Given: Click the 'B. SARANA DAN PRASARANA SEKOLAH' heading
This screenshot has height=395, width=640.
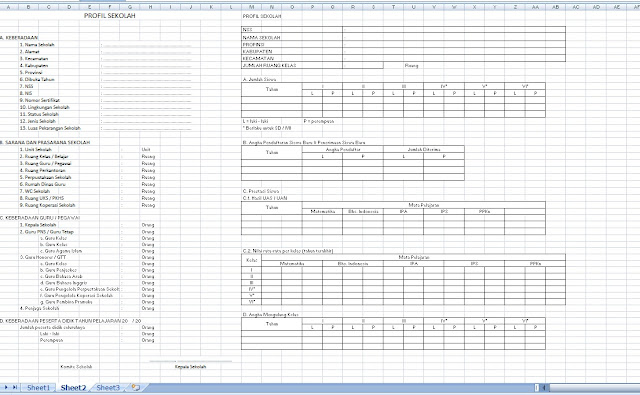Looking at the screenshot, I should coord(45,142).
